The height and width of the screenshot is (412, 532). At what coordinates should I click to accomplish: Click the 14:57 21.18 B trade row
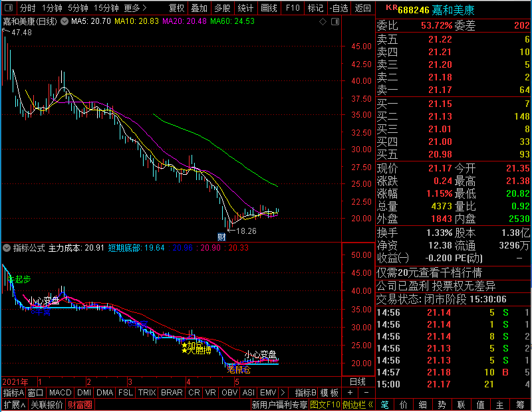point(454,372)
